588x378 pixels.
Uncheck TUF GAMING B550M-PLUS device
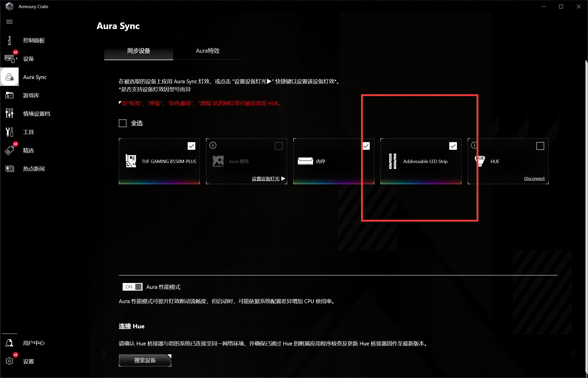coord(192,146)
